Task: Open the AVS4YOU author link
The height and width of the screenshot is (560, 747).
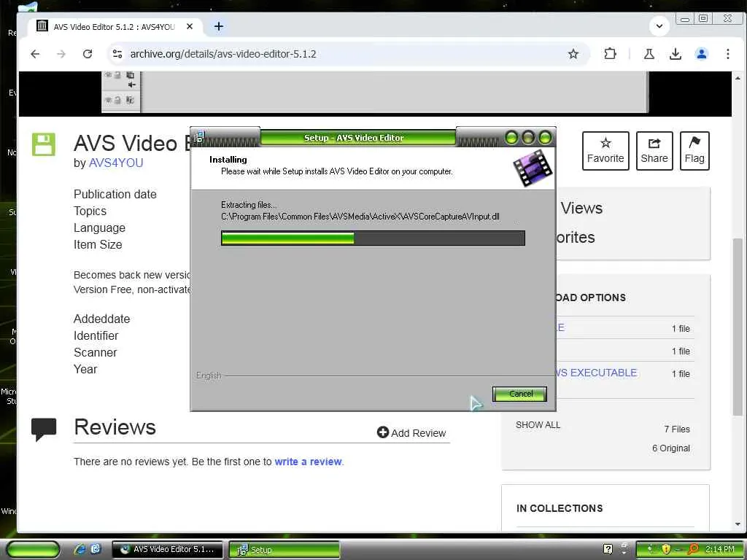Action: 116,163
